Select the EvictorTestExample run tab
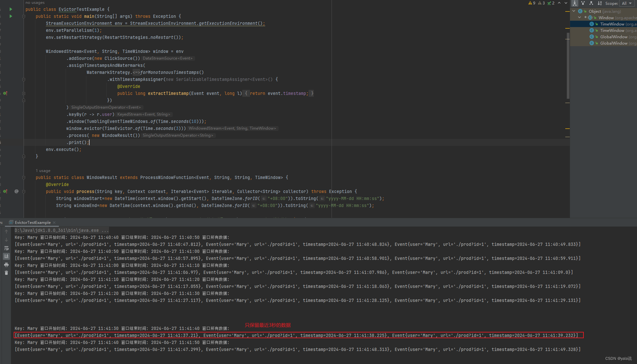Image resolution: width=637 pixels, height=364 pixels. [x=33, y=222]
